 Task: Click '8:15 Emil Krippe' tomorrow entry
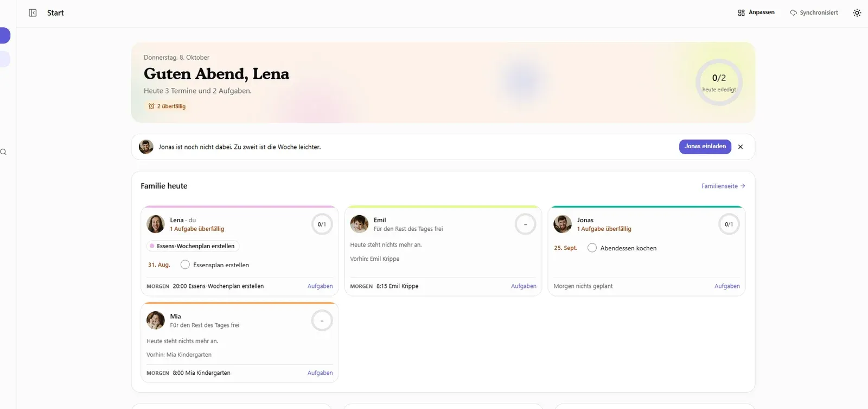coord(397,286)
